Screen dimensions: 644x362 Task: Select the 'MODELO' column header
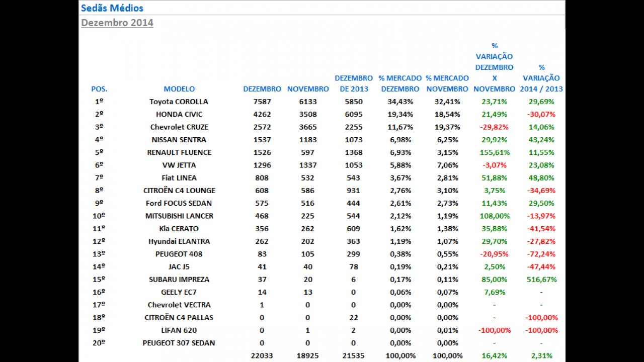tap(179, 89)
